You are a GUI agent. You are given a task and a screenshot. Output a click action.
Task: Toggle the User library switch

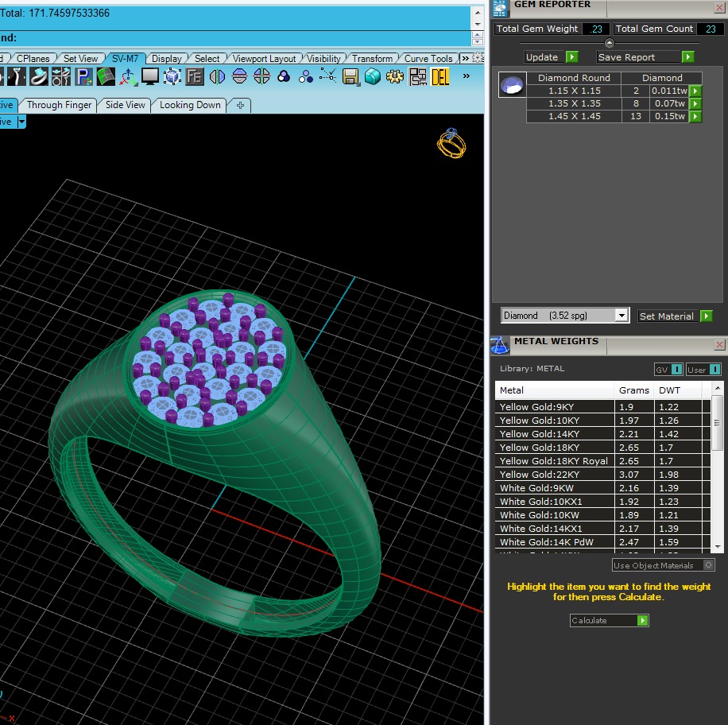pos(715,370)
